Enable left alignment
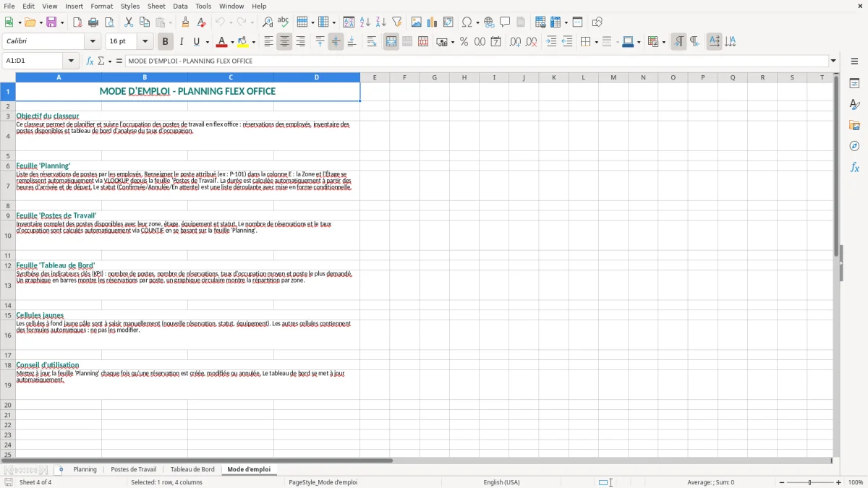Image resolution: width=868 pixels, height=488 pixels. (x=268, y=42)
